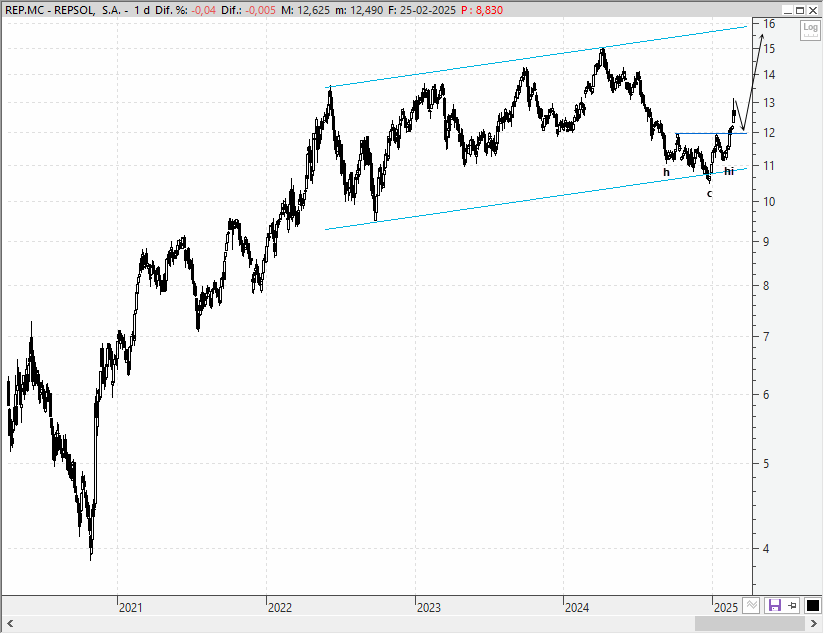Viewport: 824px width, 634px height.
Task: Select the 2023 label on time axis
Action: click(428, 608)
